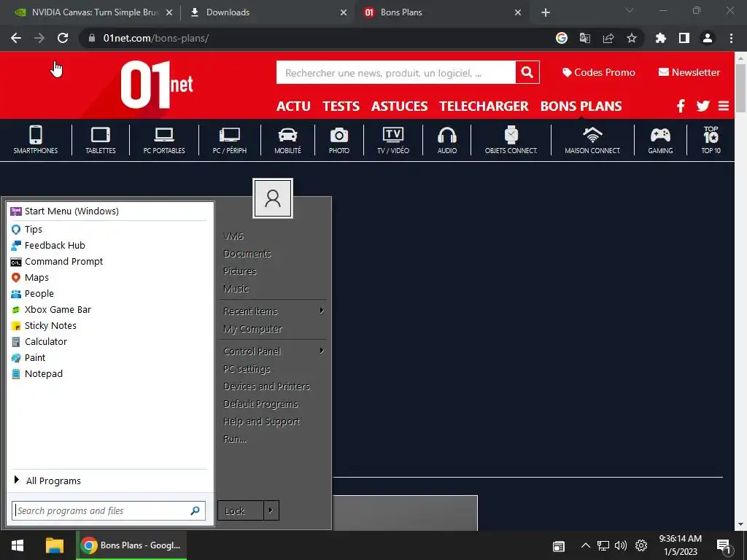Click the Lock button
747x560 pixels.
[241, 510]
